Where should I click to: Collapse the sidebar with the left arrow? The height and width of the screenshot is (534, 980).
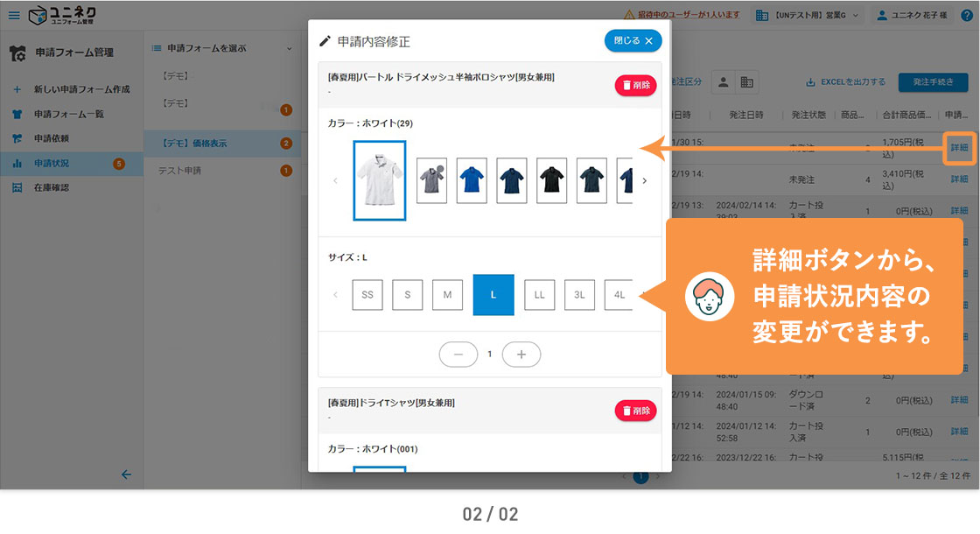pyautogui.click(x=126, y=474)
